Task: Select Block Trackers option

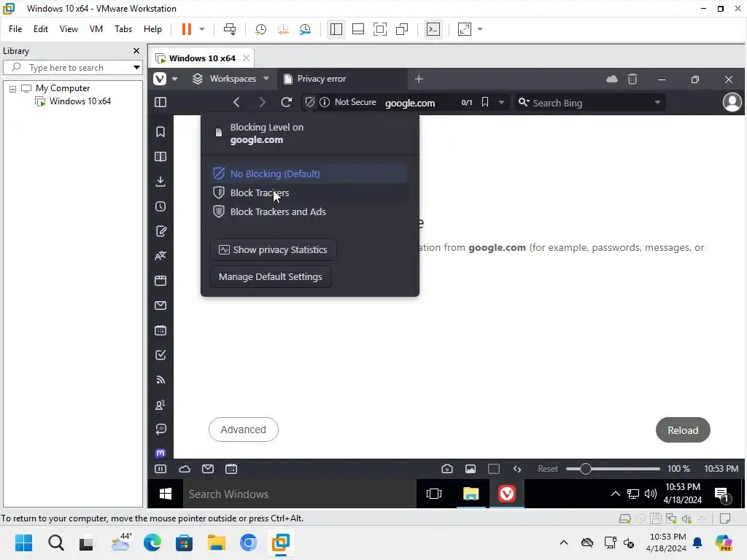Action: coord(309,192)
